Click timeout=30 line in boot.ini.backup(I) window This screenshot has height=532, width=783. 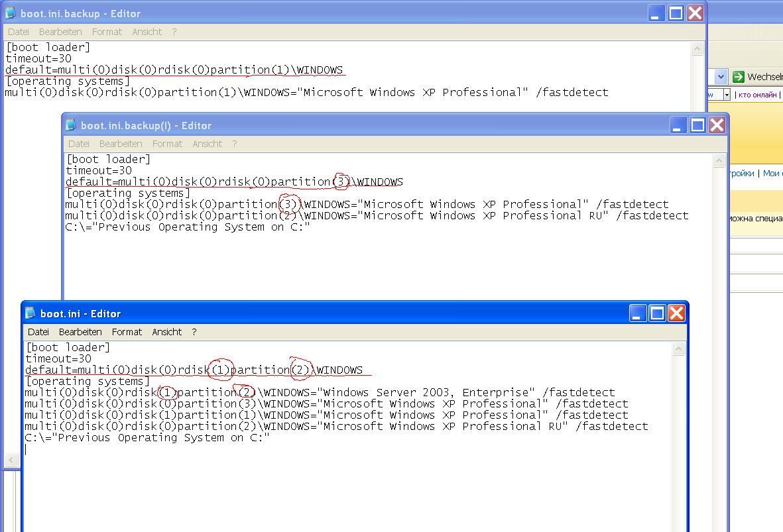click(x=99, y=171)
